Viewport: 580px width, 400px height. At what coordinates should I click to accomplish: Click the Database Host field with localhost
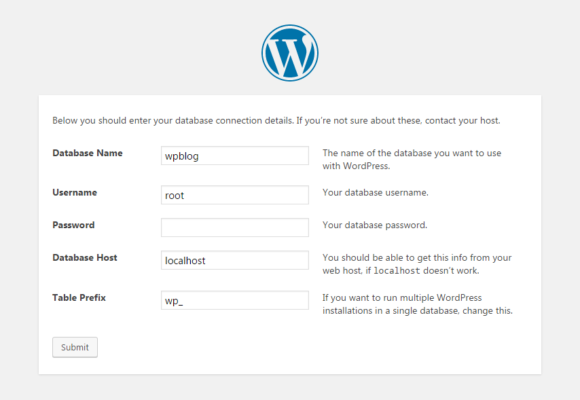pyautogui.click(x=235, y=260)
